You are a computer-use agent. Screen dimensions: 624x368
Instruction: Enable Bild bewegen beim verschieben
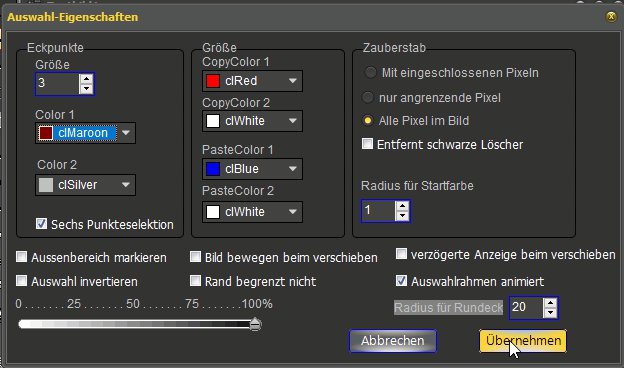click(195, 257)
